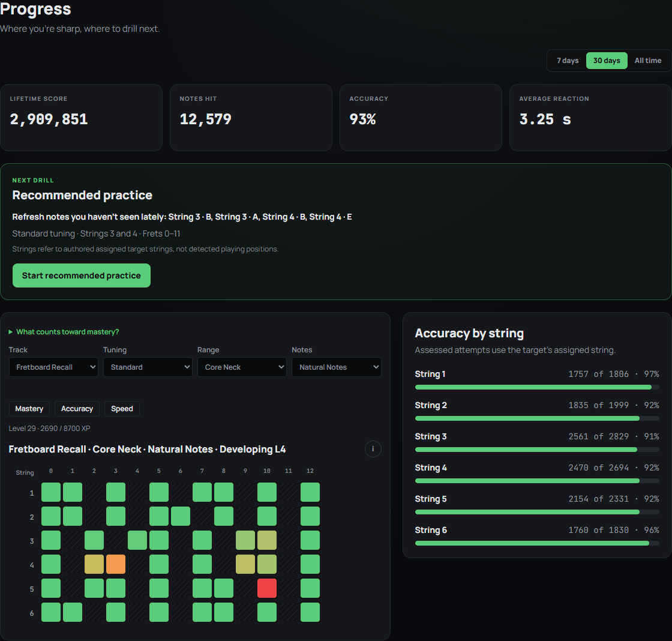Switch time range to All time
The image size is (672, 641).
[x=647, y=61]
